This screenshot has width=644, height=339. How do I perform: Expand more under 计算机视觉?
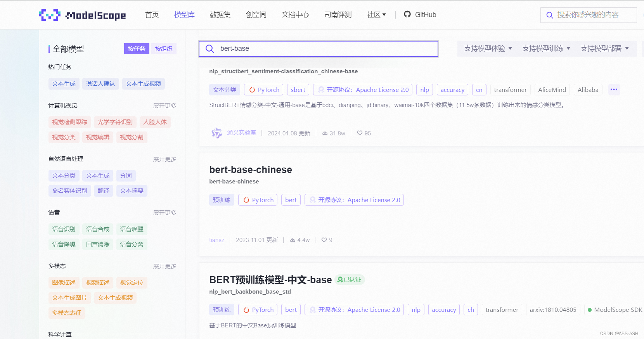point(164,106)
